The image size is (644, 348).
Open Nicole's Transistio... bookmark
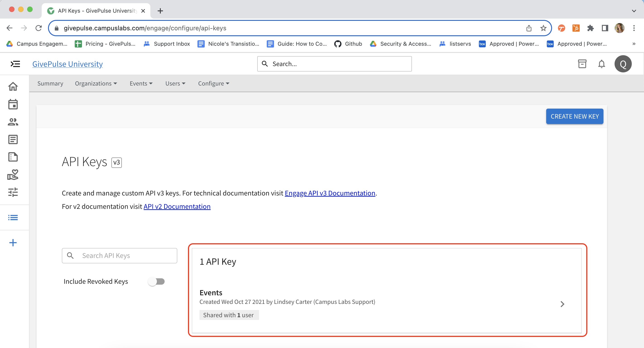pos(228,44)
